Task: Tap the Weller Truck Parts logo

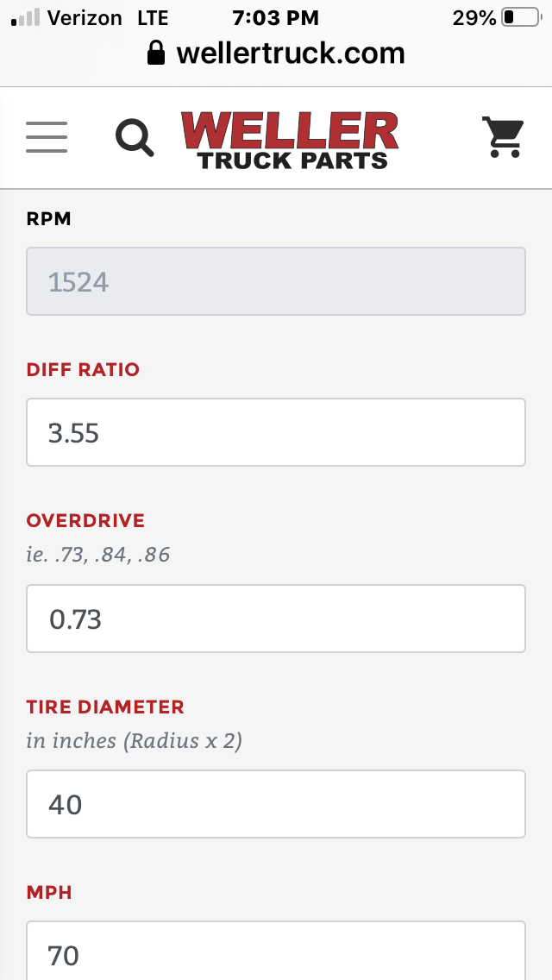Action: coord(290,140)
